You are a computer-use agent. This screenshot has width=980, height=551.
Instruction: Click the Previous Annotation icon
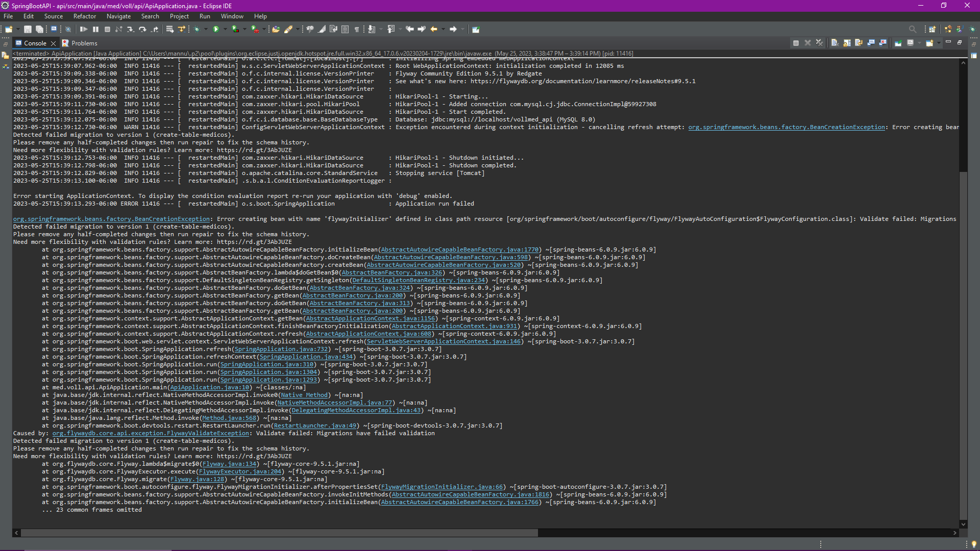[x=391, y=29]
